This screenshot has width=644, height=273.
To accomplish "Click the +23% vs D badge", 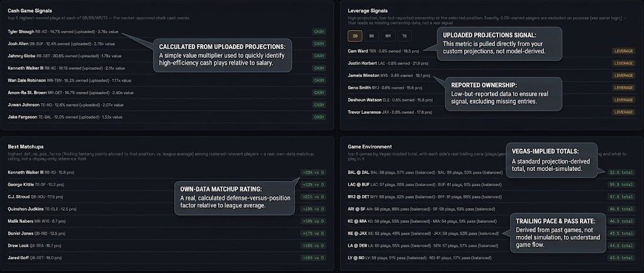I will [x=313, y=172].
